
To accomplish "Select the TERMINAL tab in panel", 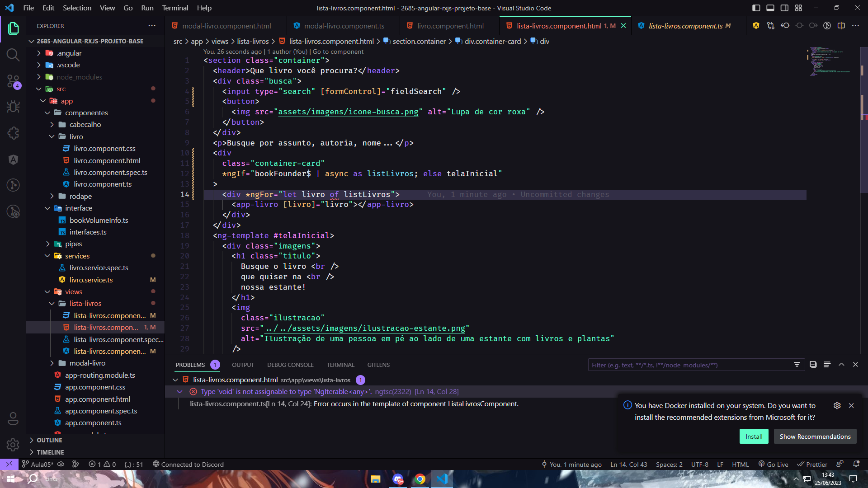I will coord(340,365).
